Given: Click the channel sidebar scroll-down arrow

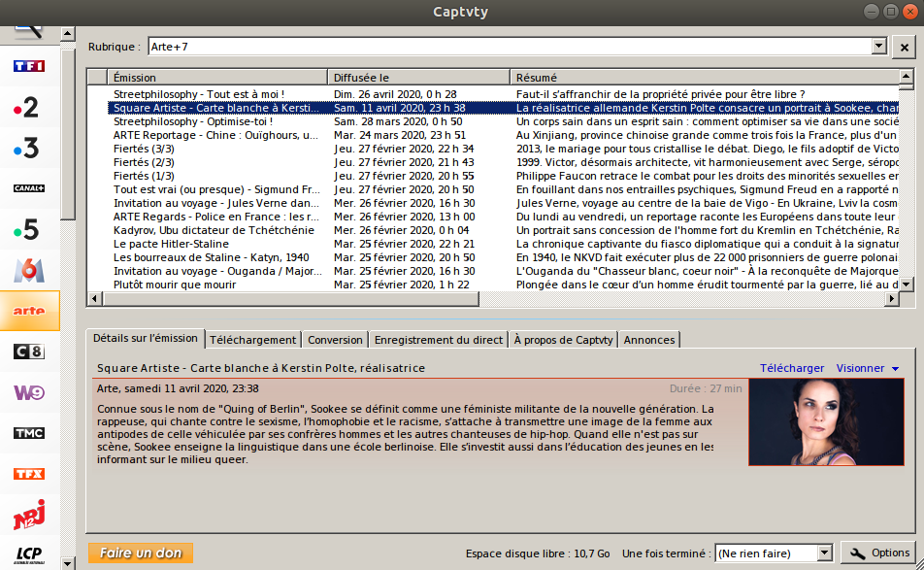Looking at the screenshot, I should 68,563.
